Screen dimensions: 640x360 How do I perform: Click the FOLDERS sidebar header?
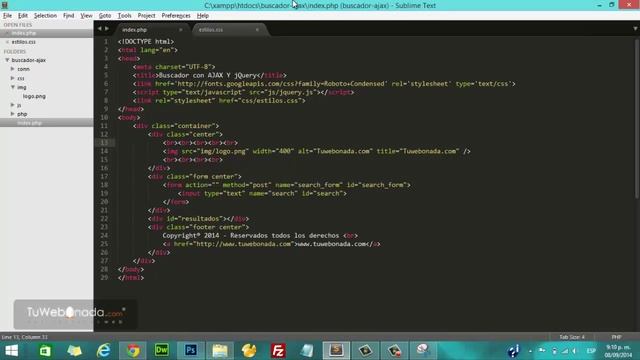pyautogui.click(x=15, y=52)
